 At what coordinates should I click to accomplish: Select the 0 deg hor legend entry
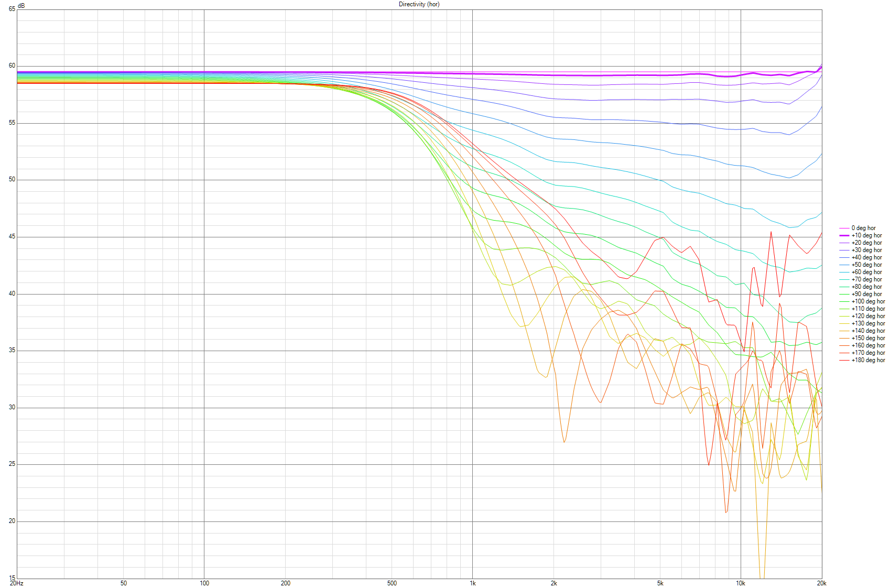pyautogui.click(x=858, y=228)
